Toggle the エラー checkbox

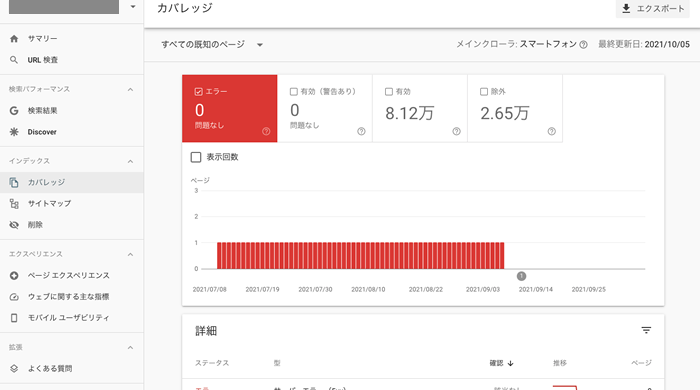click(x=199, y=91)
